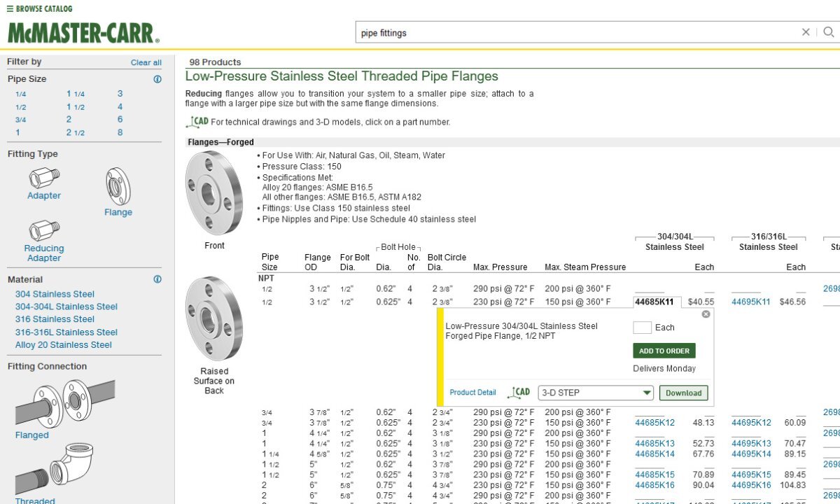Open part number 44695K13
Image resolution: width=840 pixels, height=504 pixels.
(x=752, y=444)
